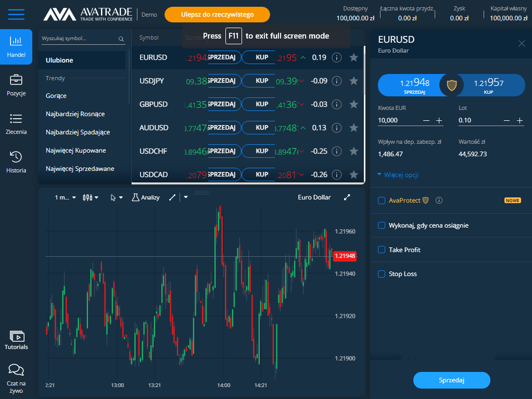Image resolution: width=532 pixels, height=399 pixels.
Task: Toggle USDCHF favorite star
Action: pyautogui.click(x=353, y=151)
